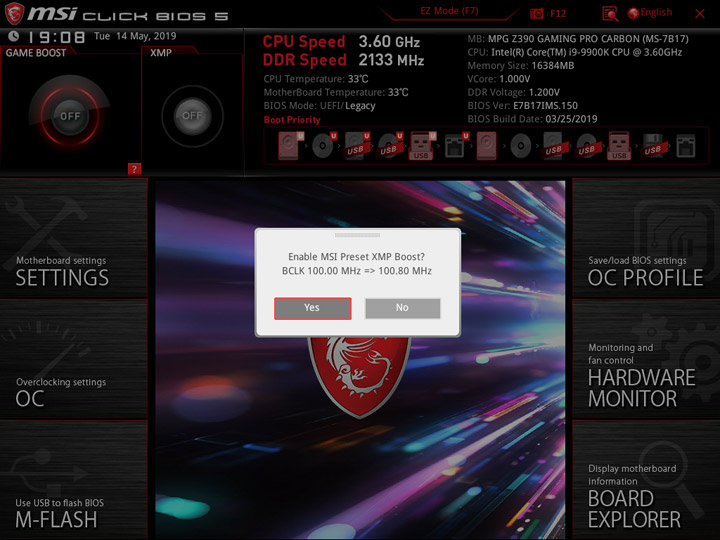The image size is (720, 540).
Task: Decline XMP Boost with No button
Action: pyautogui.click(x=403, y=308)
